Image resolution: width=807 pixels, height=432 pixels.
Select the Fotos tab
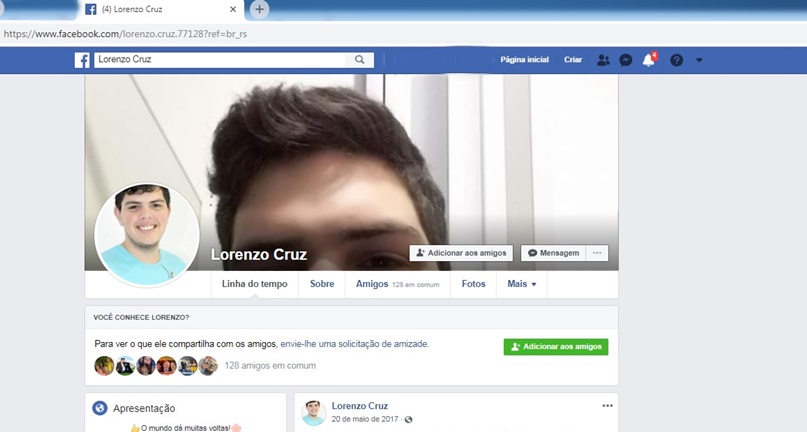pyautogui.click(x=473, y=284)
